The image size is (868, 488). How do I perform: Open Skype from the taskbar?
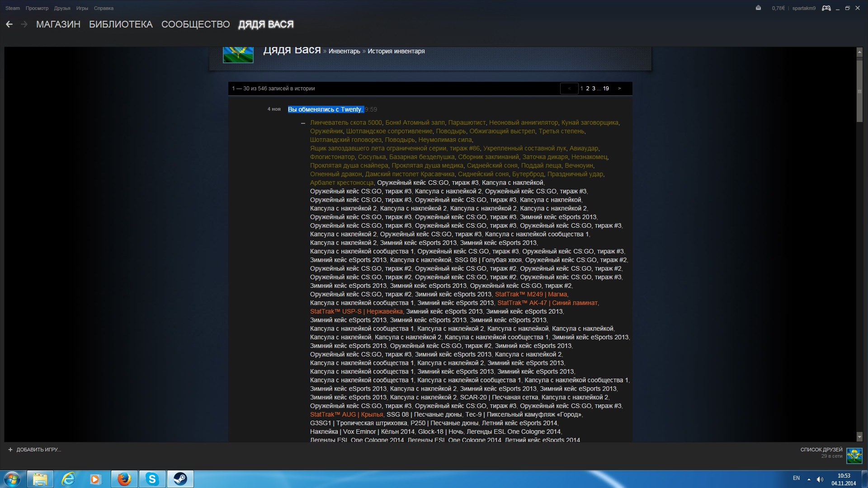click(152, 479)
